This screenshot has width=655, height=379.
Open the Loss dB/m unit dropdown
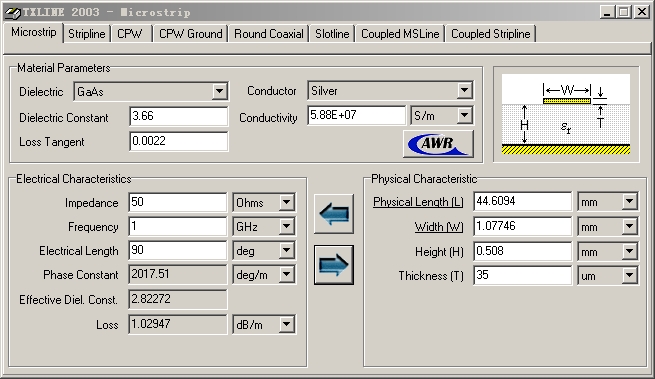click(x=287, y=324)
